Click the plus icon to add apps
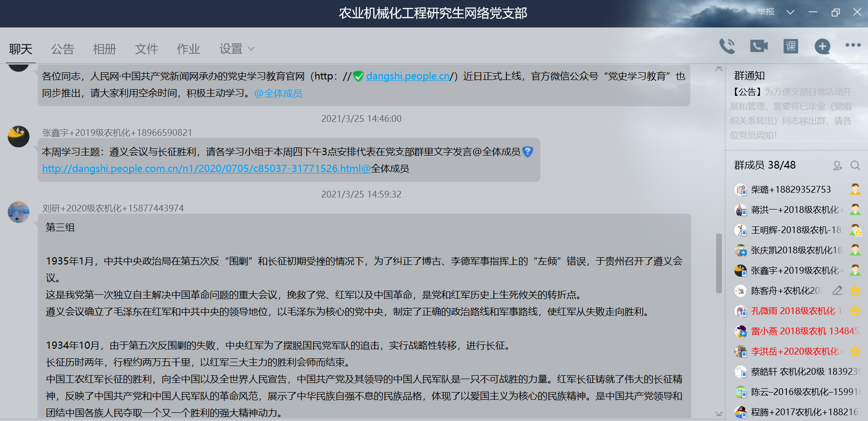Viewport: 868px width, 421px height. point(822,46)
